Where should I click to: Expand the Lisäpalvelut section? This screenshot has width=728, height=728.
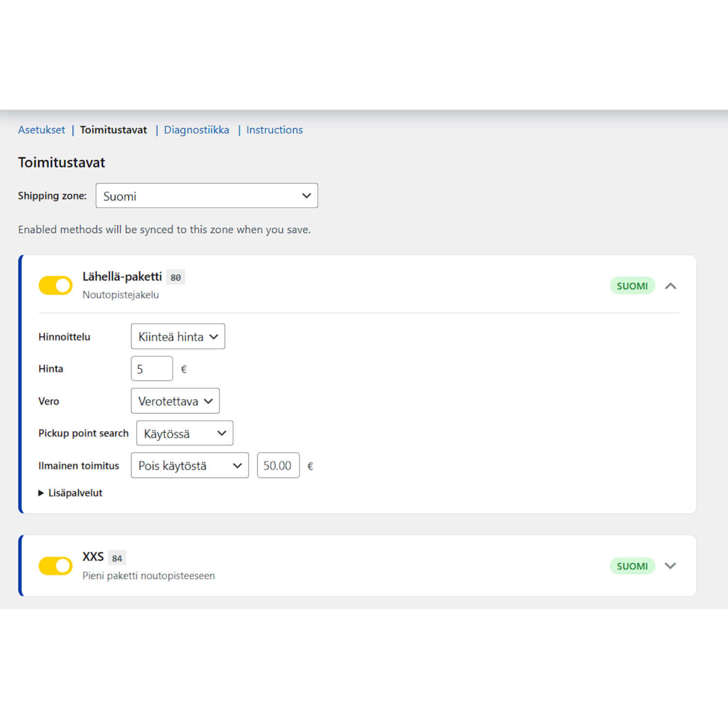(x=71, y=493)
